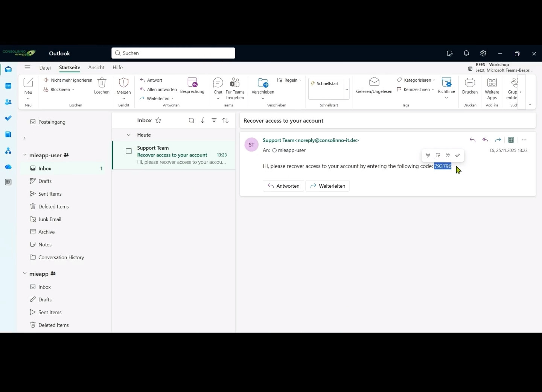Image resolution: width=542 pixels, height=392 pixels.
Task: Click the select-all messages icon in Inbox header
Action: [x=191, y=120]
